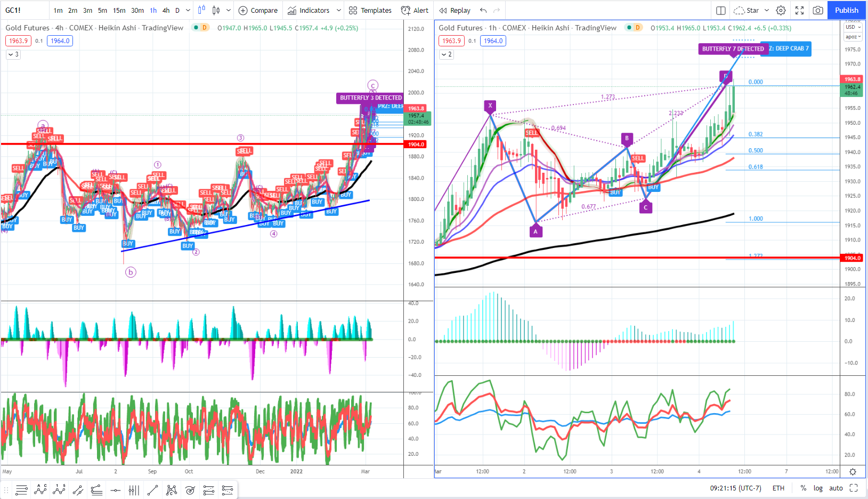Click the Redo arrow icon

coord(497,10)
